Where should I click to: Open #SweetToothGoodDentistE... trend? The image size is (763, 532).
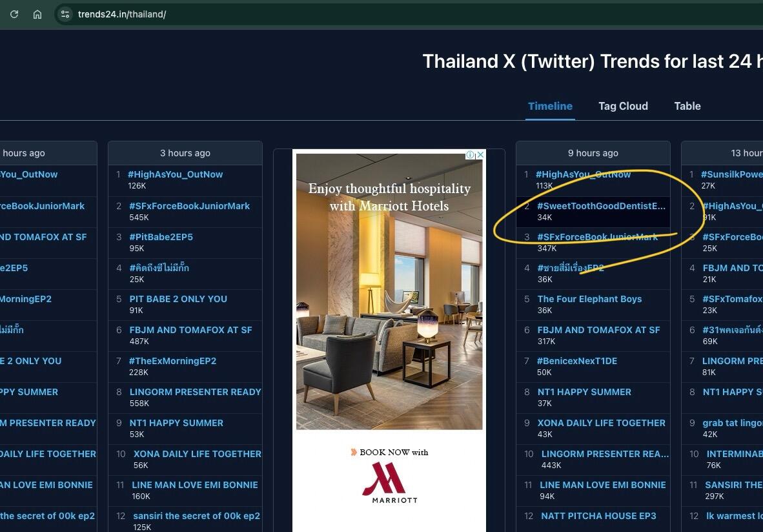coord(601,206)
